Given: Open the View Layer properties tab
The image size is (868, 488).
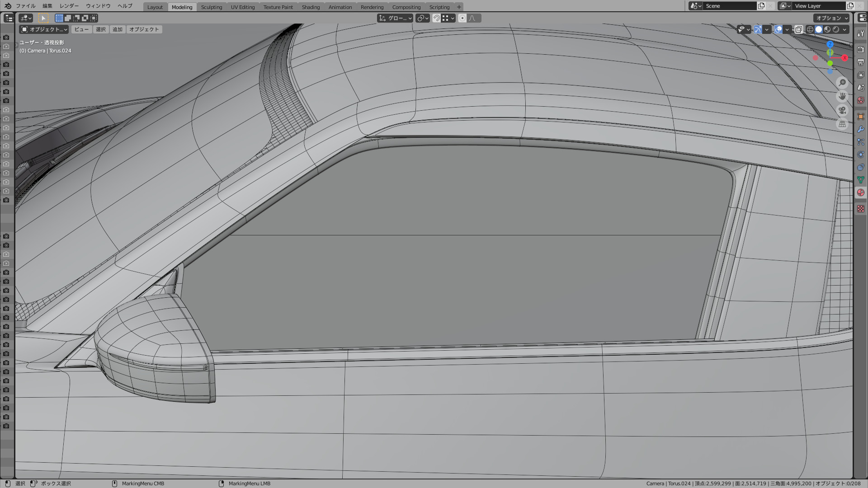Looking at the screenshot, I should [861, 75].
